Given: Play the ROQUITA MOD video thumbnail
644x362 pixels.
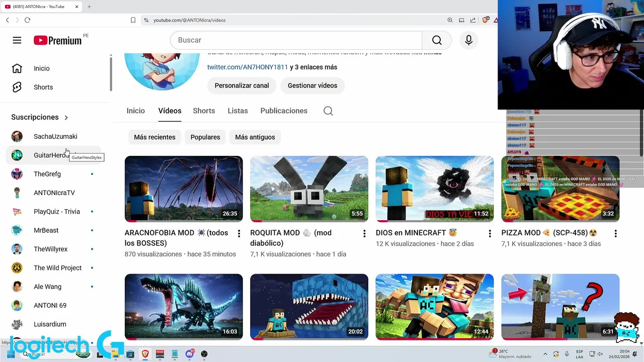Looking at the screenshot, I should pos(309,189).
